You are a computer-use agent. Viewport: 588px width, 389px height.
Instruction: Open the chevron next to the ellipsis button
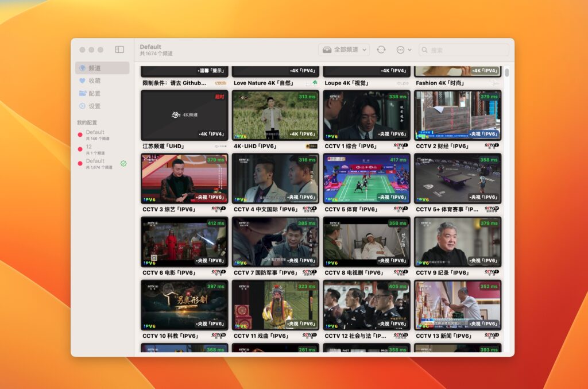(409, 50)
